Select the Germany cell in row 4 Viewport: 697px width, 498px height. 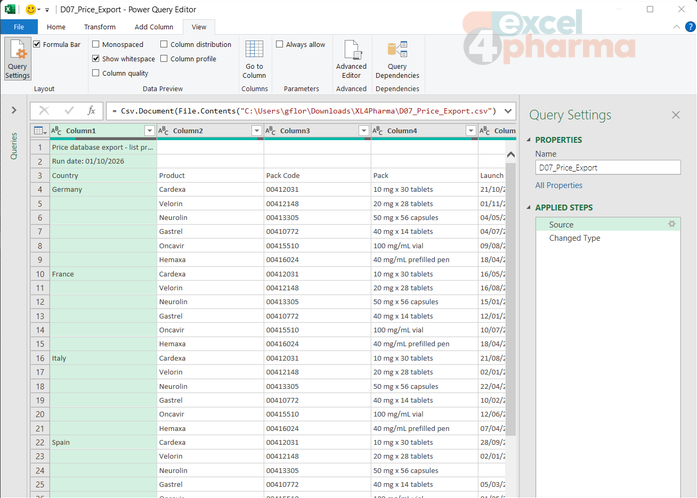[x=103, y=189]
